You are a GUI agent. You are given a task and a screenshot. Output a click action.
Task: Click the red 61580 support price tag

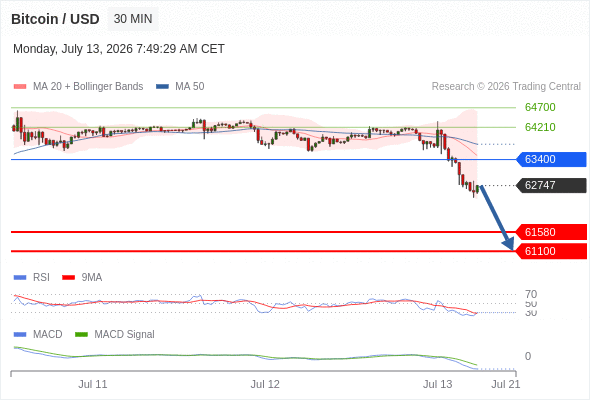(x=551, y=232)
